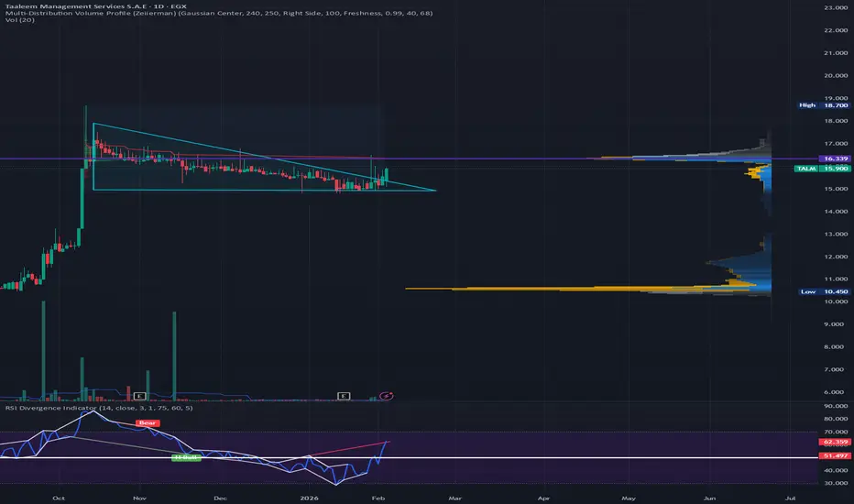Click the High 18.700 price label
Viewport: 854px width, 504px height.
(824, 105)
